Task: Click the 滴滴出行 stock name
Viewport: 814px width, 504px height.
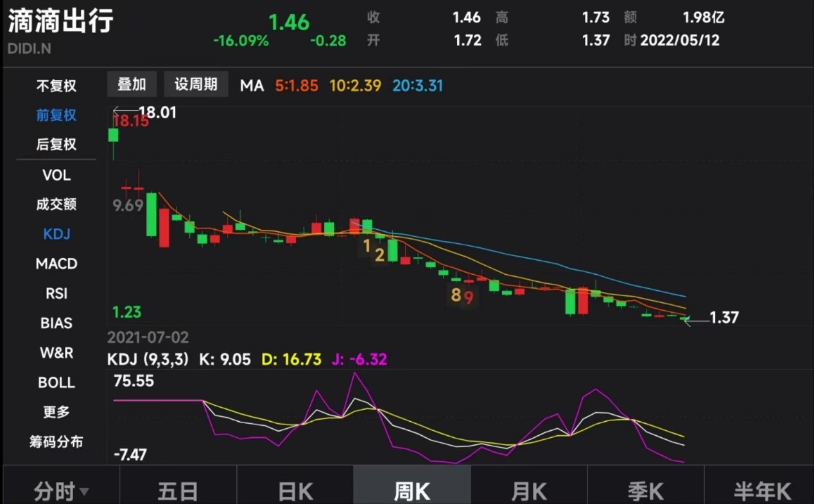Action: [61, 21]
